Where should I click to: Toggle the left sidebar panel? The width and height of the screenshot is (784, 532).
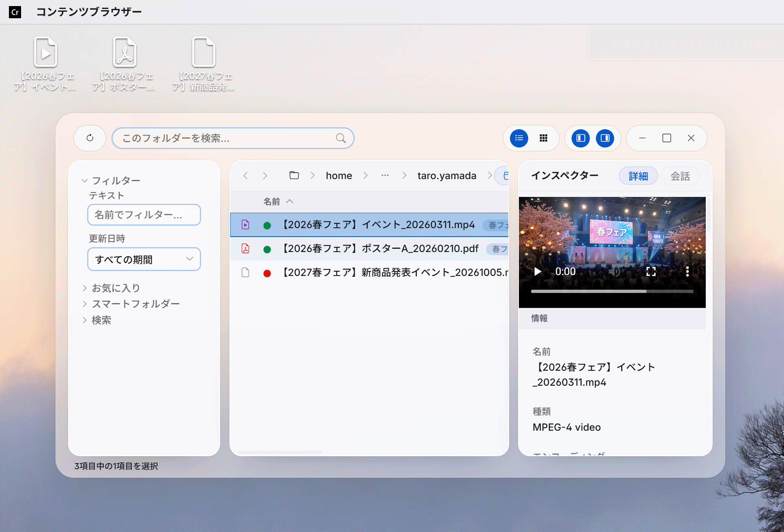pos(581,138)
